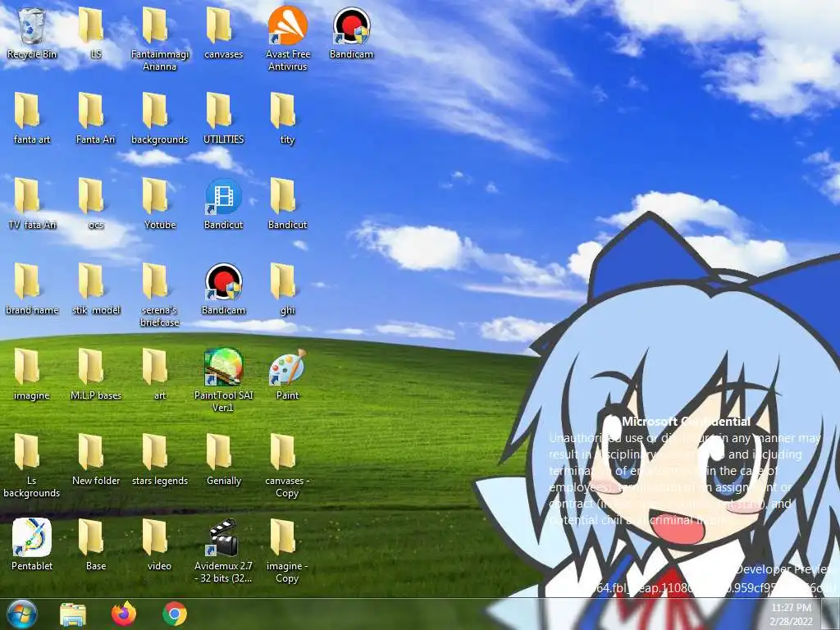
Task: Click the taskbar clock showing 11:27 PM
Action: pos(792,614)
